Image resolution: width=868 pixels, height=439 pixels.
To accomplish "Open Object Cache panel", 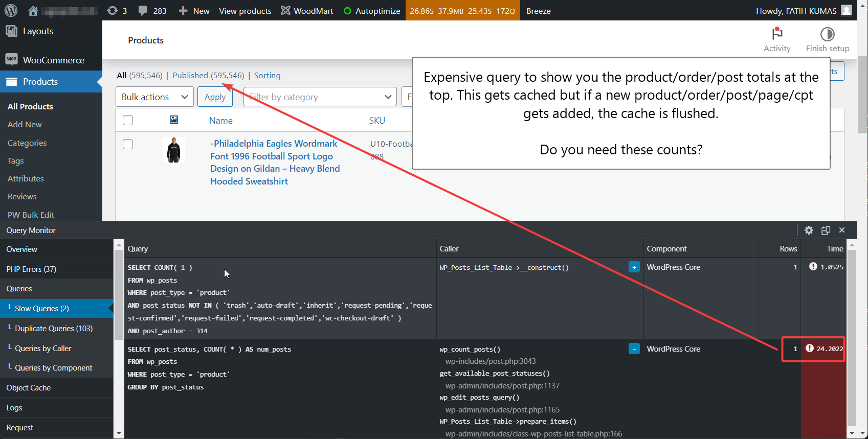I will 56,387.
